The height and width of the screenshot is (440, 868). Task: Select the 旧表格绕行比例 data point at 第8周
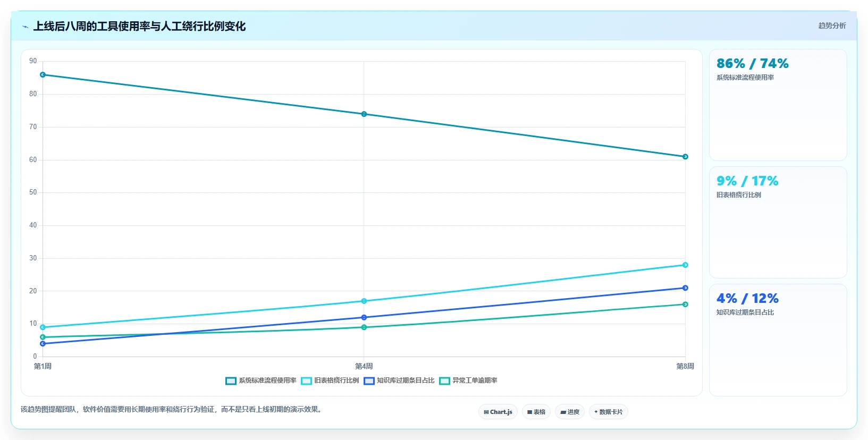pos(685,265)
